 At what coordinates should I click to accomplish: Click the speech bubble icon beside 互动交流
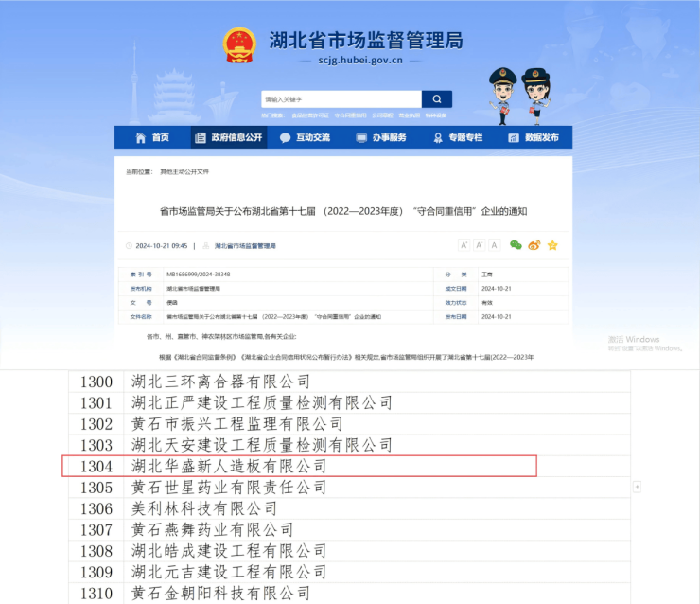point(285,137)
